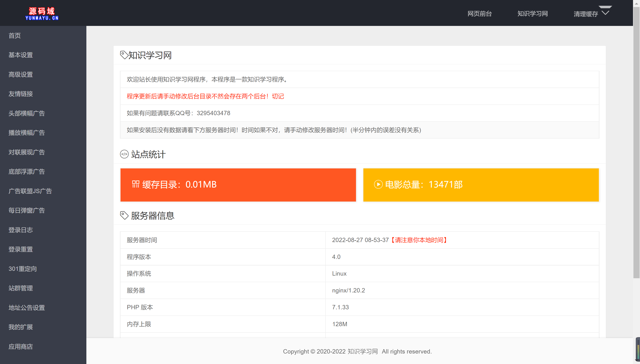Select 301重定向 in the sidebar
Image resolution: width=640 pixels, height=364 pixels.
click(x=22, y=269)
